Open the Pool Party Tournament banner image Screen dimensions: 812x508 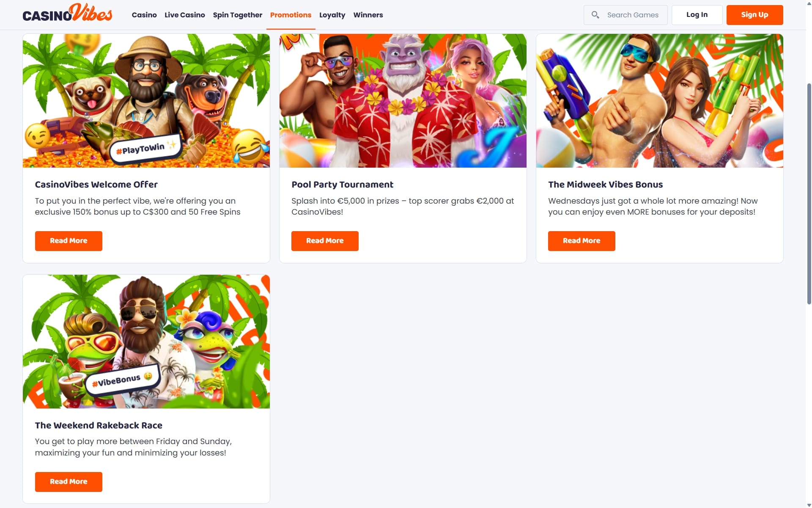403,101
